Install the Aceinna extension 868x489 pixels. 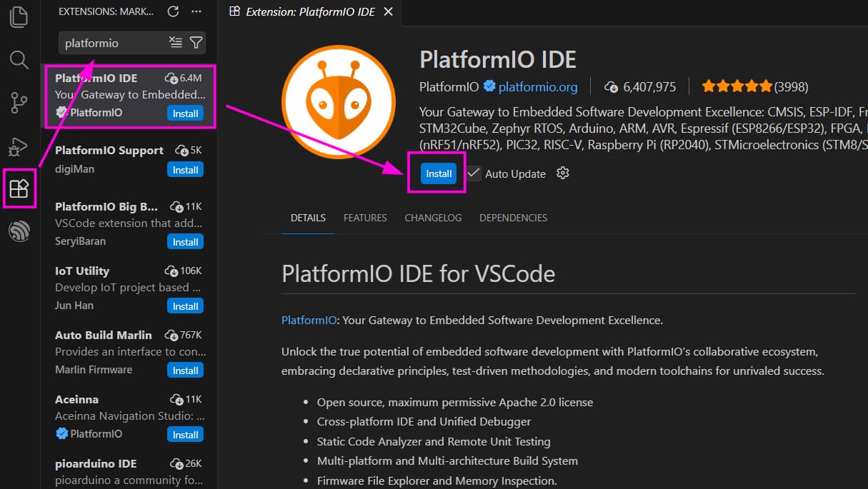point(186,435)
